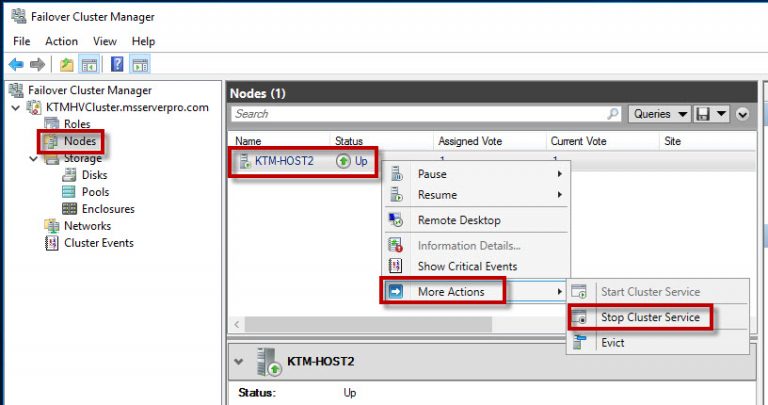768x405 pixels.
Task: Open the Resume submenu arrow
Action: tap(559, 195)
